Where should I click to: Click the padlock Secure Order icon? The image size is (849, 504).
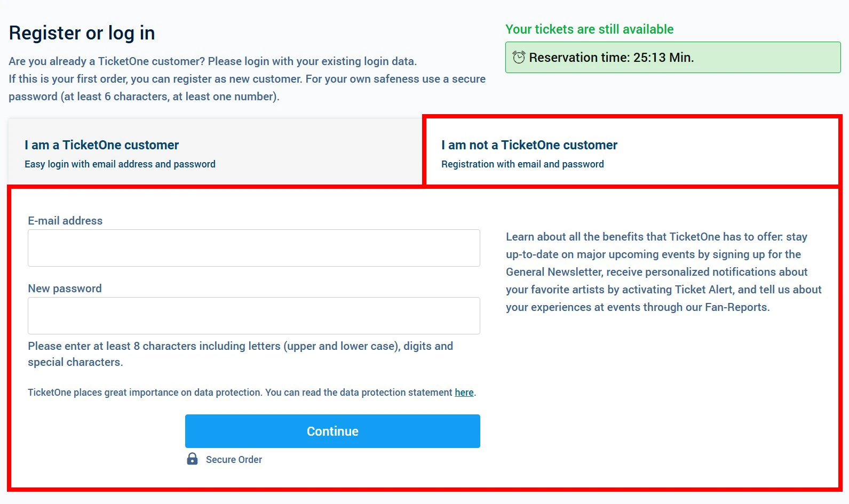(192, 459)
